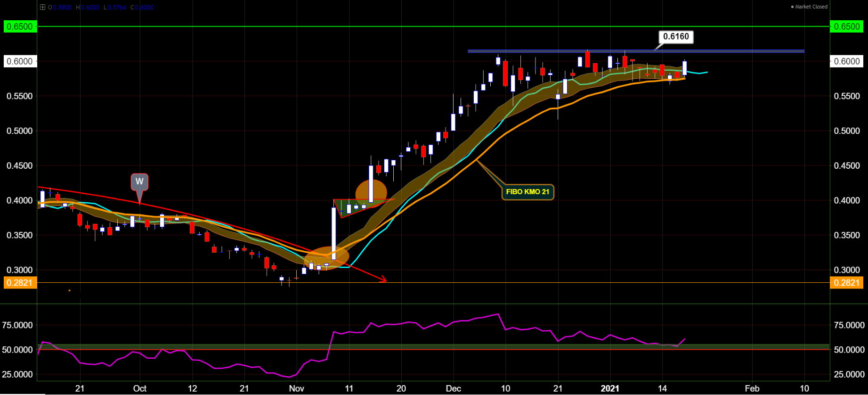Click the 2021 label on the time axis
Image resolution: width=868 pixels, height=395 pixels.
pyautogui.click(x=610, y=388)
